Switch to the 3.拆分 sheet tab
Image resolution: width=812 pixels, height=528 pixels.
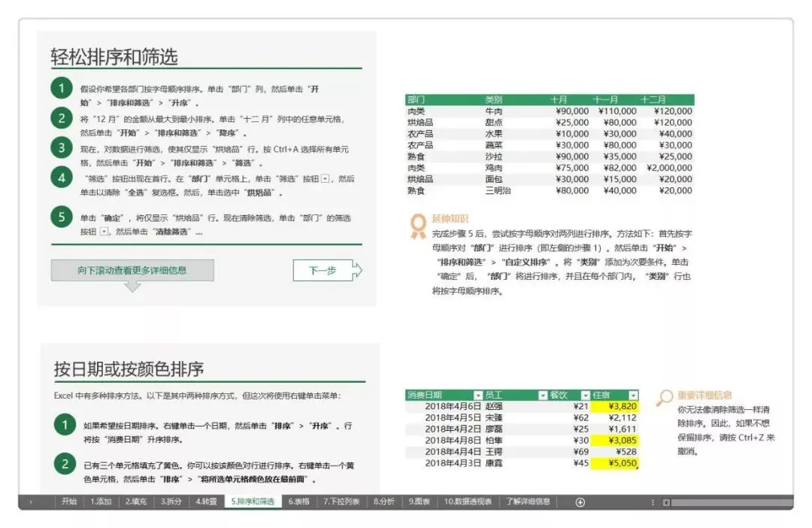[x=171, y=502]
